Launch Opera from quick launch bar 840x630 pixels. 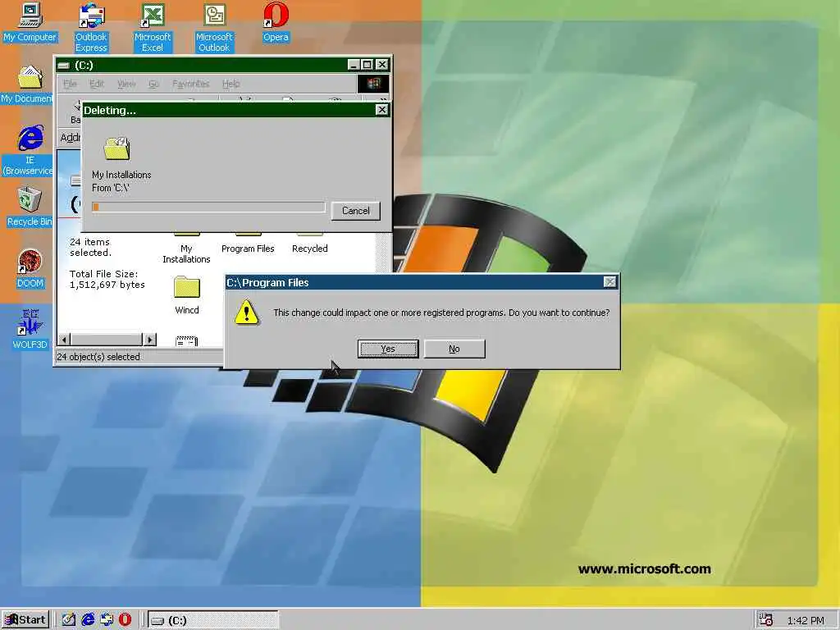coord(125,620)
